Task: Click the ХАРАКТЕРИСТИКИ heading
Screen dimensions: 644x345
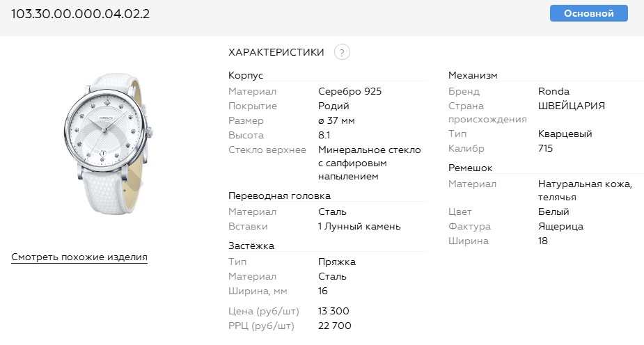Action: 276,52
